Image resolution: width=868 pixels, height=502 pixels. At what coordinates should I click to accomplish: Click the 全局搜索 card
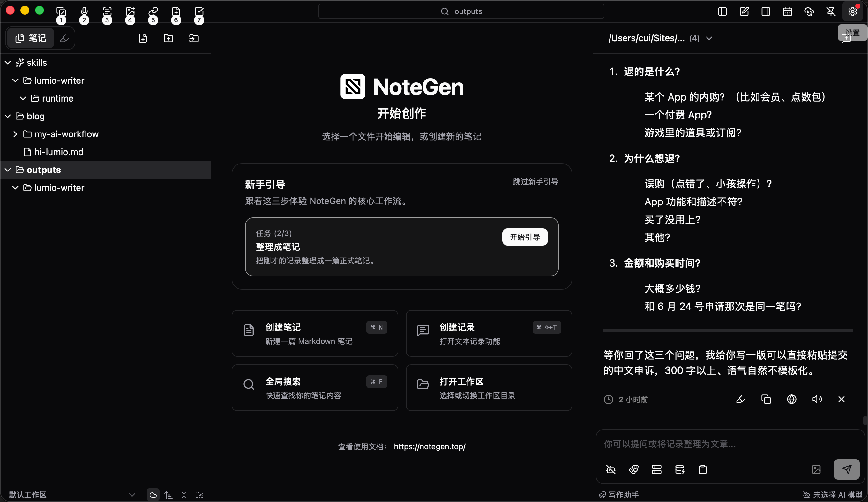click(x=315, y=388)
